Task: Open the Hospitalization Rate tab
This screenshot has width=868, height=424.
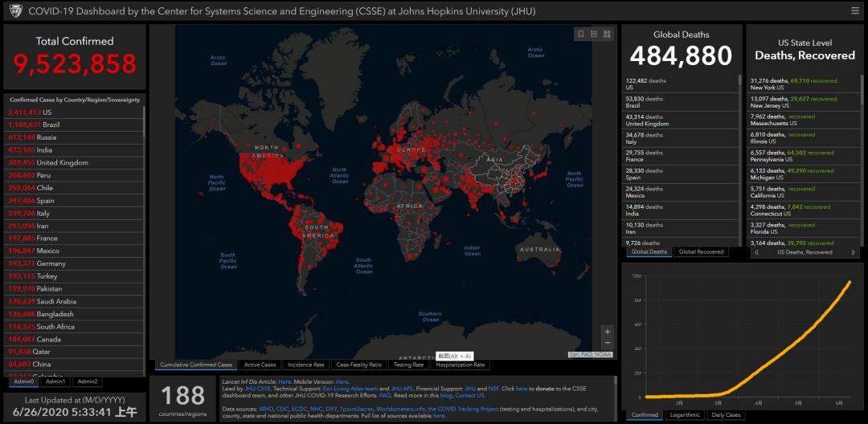Action: (x=460, y=365)
